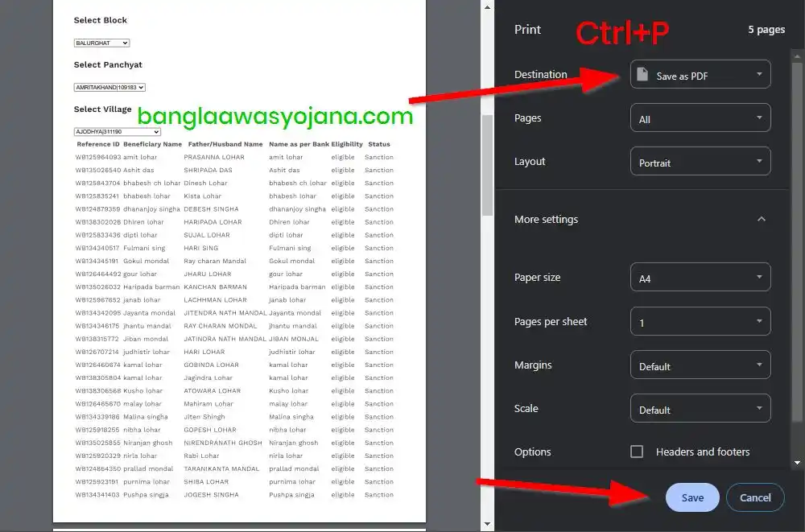Click the Cancel button
Screen dimensions: 805x532
pyautogui.click(x=754, y=497)
